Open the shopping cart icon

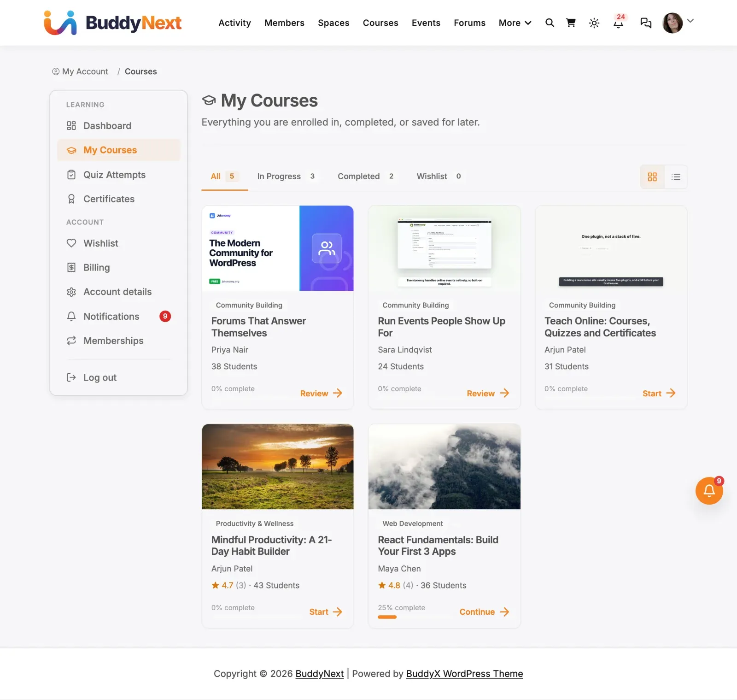(x=571, y=23)
